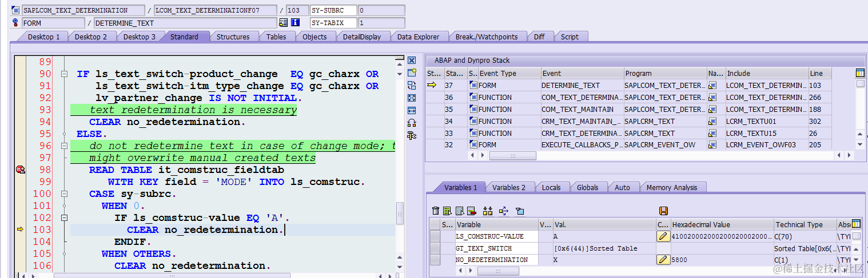The width and height of the screenshot is (868, 278).
Task: Click the stop breakpoint icon at line 98
Action: pyautogui.click(x=20, y=170)
